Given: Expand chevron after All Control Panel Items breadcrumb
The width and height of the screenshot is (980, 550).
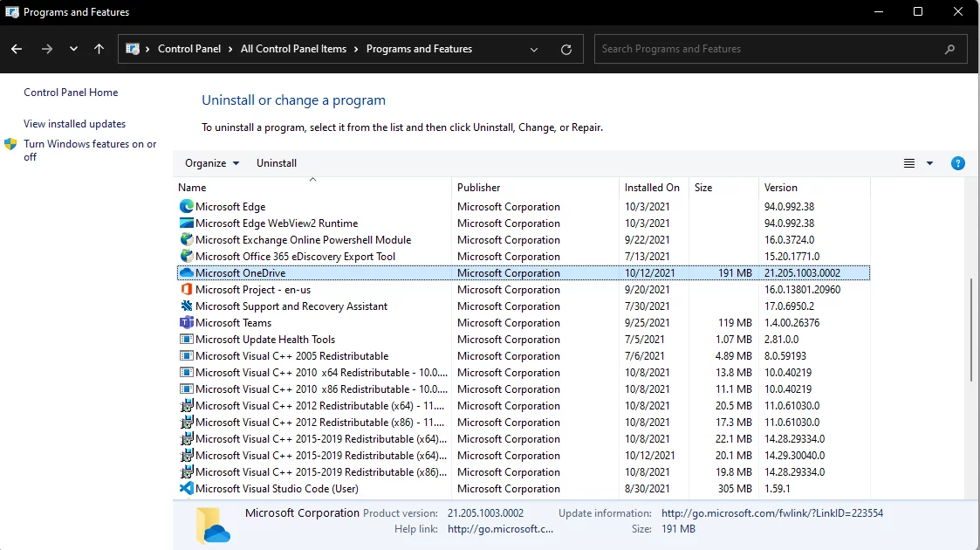Looking at the screenshot, I should (x=356, y=49).
